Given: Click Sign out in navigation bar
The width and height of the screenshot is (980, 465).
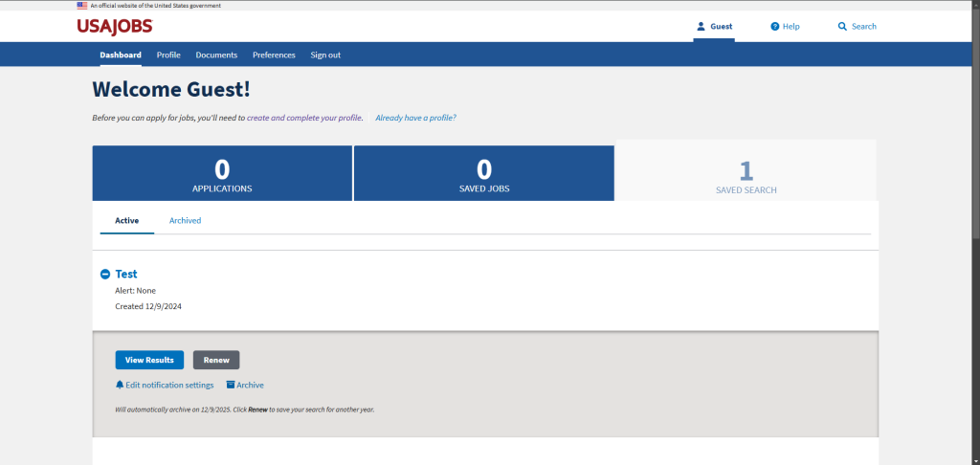Looking at the screenshot, I should click(x=325, y=55).
